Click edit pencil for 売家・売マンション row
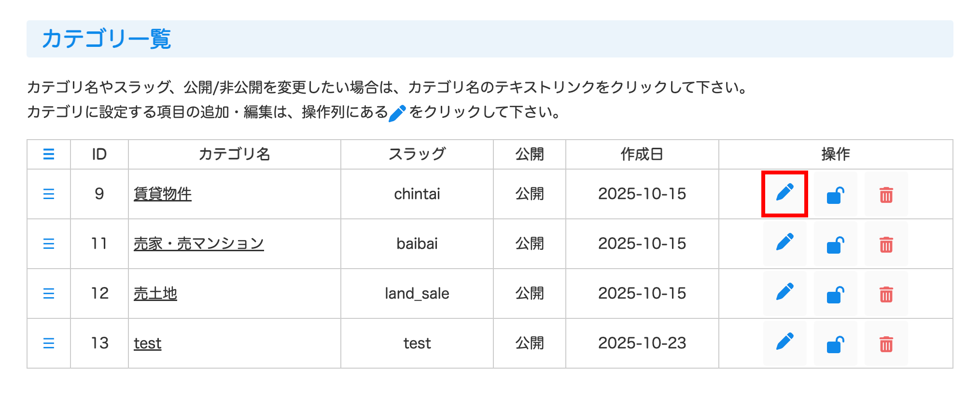Screen dimensions: 980x401 [x=784, y=243]
